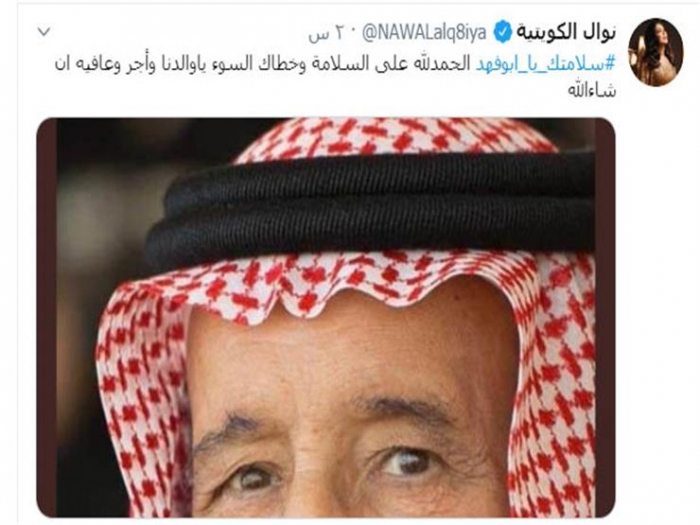The image size is (700, 525).
Task: Open the round profile avatar of نوال الكويتية
Action: point(655,52)
